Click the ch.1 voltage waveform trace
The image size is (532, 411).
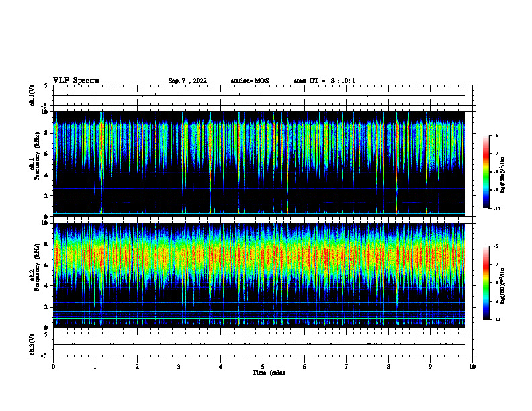pos(259,95)
